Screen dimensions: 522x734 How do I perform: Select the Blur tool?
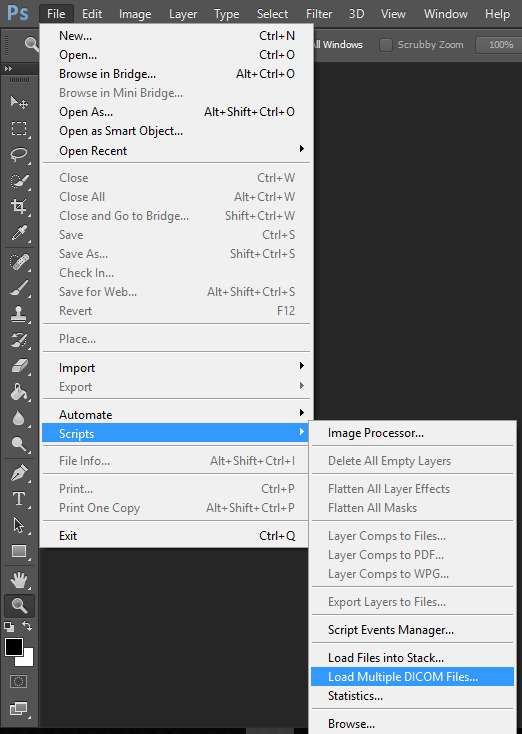tap(19, 418)
